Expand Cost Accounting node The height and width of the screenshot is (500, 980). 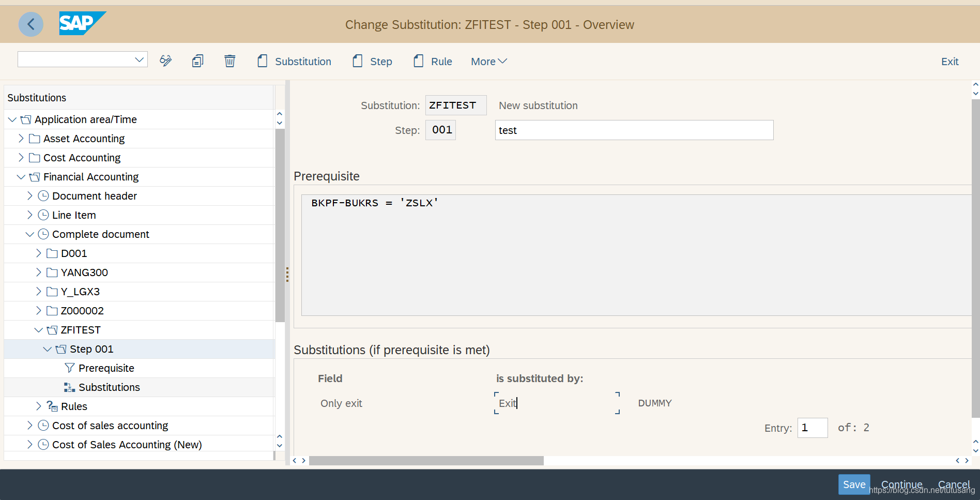(x=21, y=158)
